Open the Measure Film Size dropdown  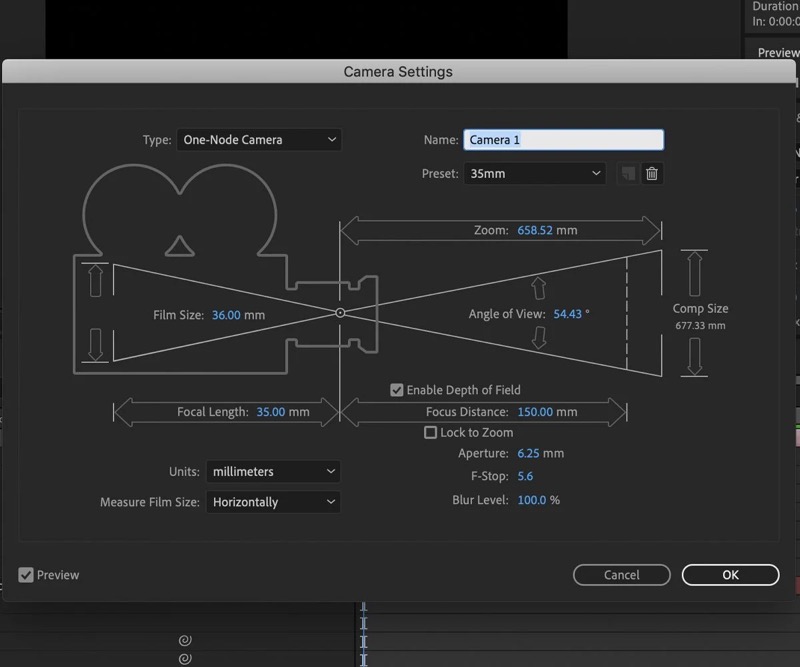point(273,502)
